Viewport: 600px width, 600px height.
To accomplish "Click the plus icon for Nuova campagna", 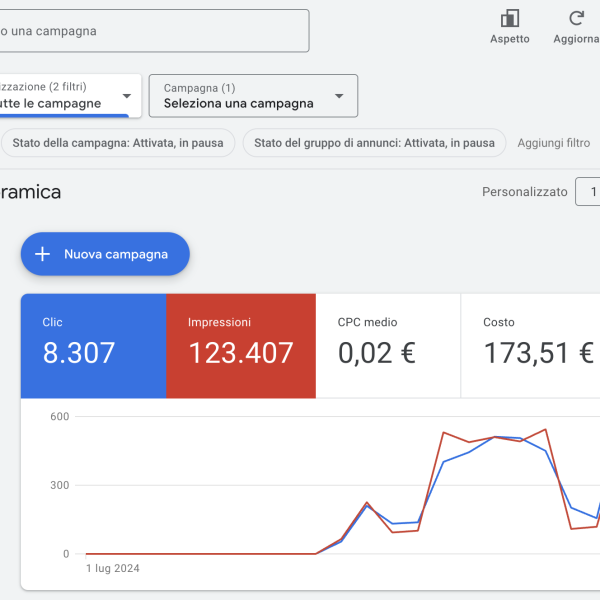I will [42, 254].
